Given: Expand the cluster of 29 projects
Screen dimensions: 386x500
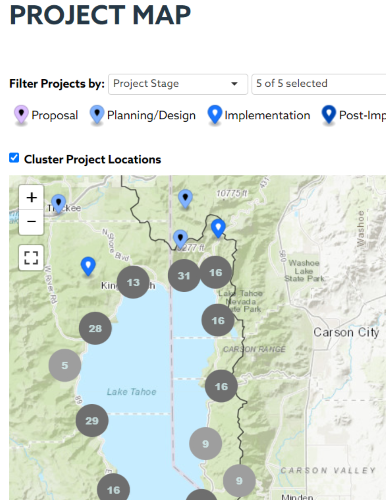Looking at the screenshot, I should (92, 421).
